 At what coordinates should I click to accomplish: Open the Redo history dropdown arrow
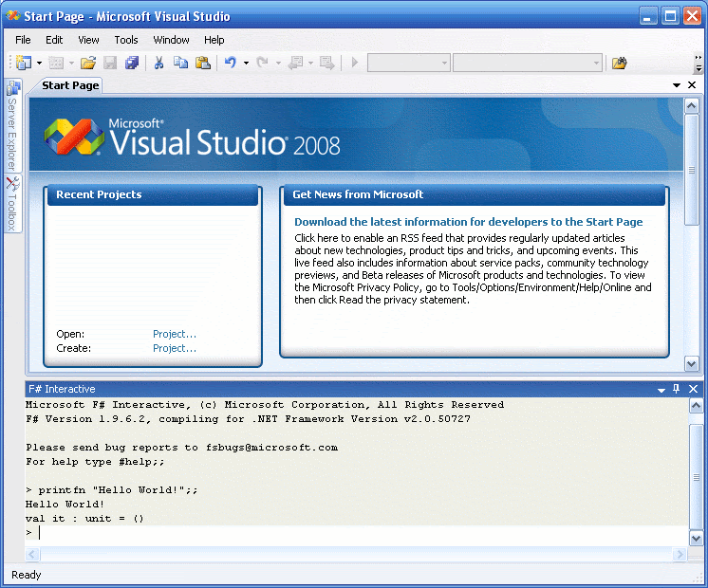point(278,64)
